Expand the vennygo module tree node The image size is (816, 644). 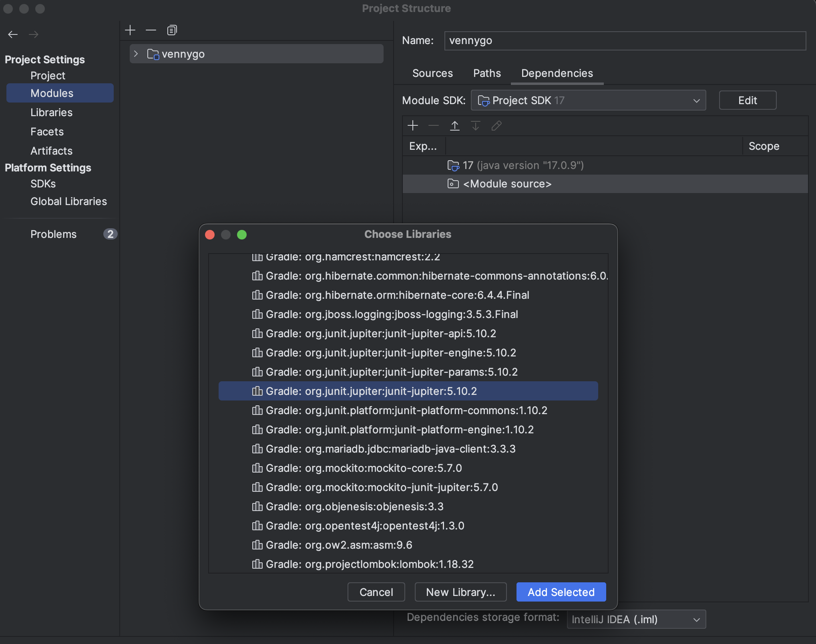pos(136,54)
